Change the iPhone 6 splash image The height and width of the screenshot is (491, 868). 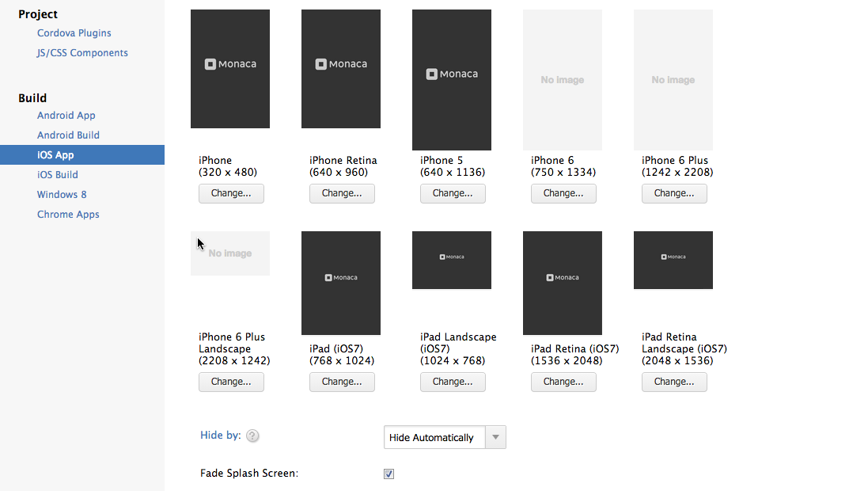tap(563, 193)
